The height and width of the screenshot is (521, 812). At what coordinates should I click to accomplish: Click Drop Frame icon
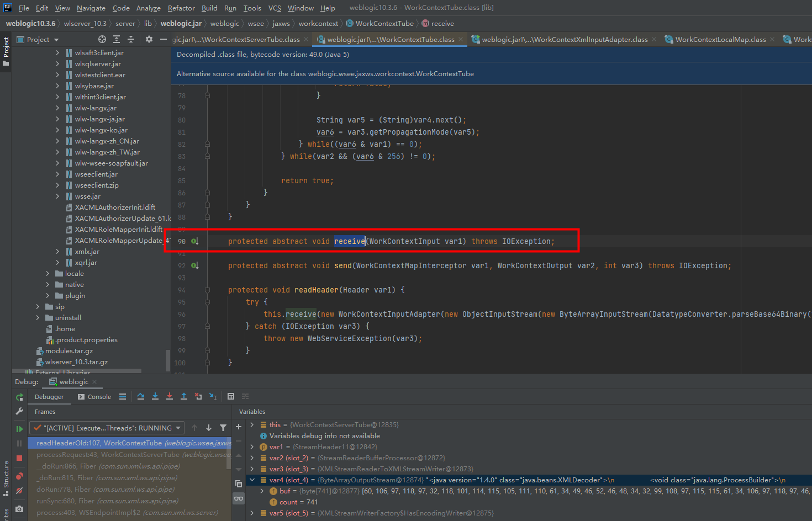pyautogui.click(x=198, y=397)
